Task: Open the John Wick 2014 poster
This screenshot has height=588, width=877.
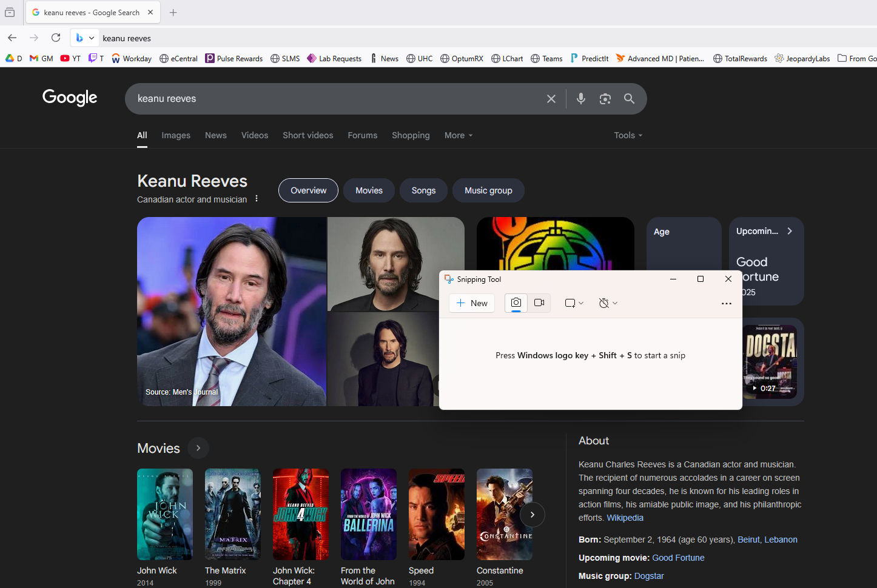Action: click(165, 514)
